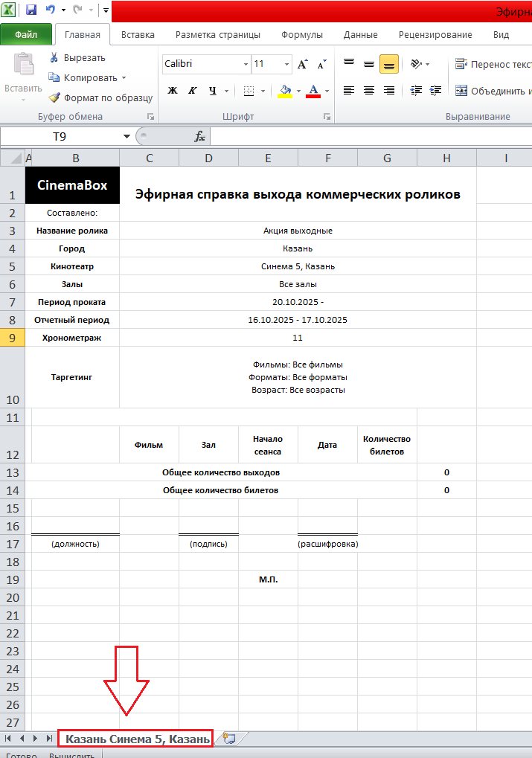Open the Формулы ribbon tab

click(301, 35)
